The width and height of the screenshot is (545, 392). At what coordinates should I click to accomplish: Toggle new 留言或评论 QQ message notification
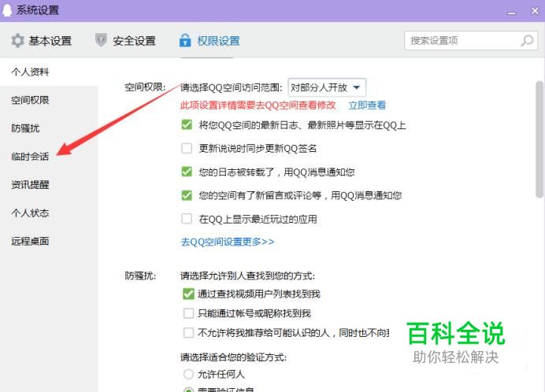[187, 195]
